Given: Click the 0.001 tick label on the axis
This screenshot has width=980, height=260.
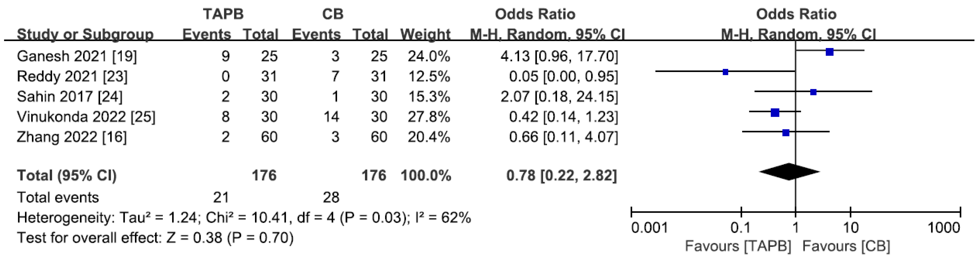Looking at the screenshot, I should pos(649,228).
